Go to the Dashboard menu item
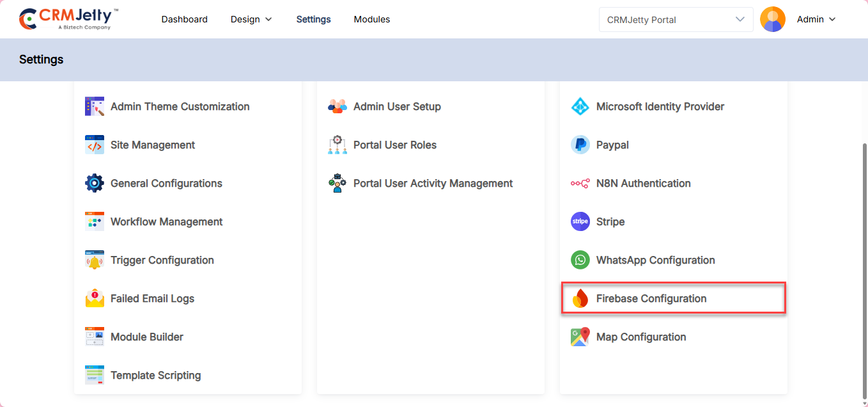868x407 pixels. (184, 19)
